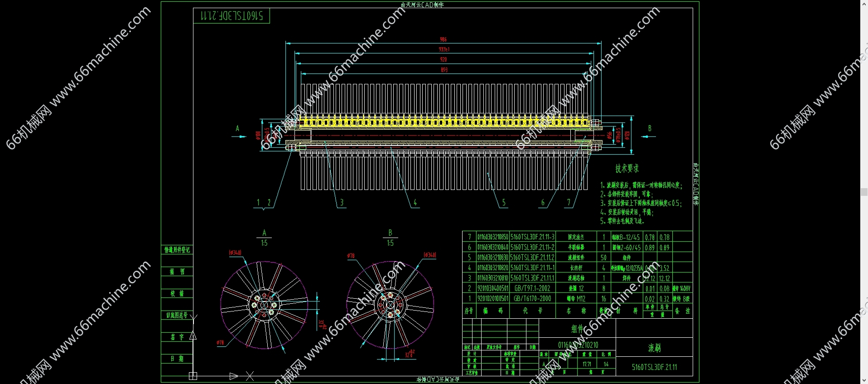868x384 pixels.
Task: Click requirement line 2 各部件安装牢固
Action: (x=627, y=194)
